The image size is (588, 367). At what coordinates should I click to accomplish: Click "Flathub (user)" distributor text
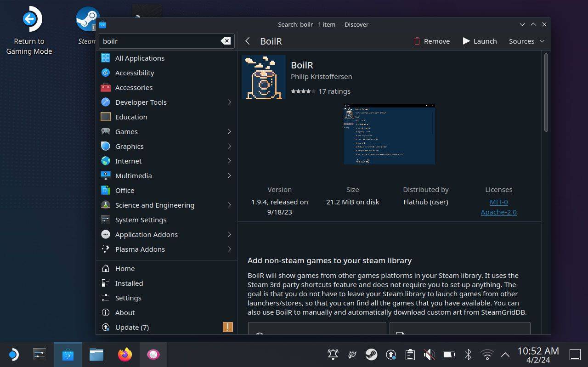[x=426, y=202]
